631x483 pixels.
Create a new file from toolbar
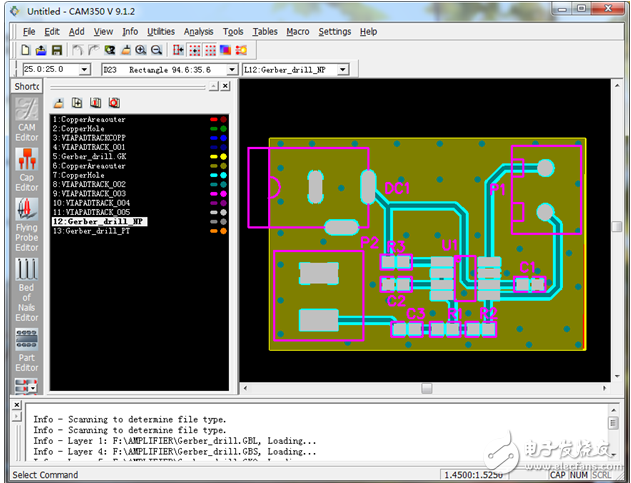click(x=24, y=50)
